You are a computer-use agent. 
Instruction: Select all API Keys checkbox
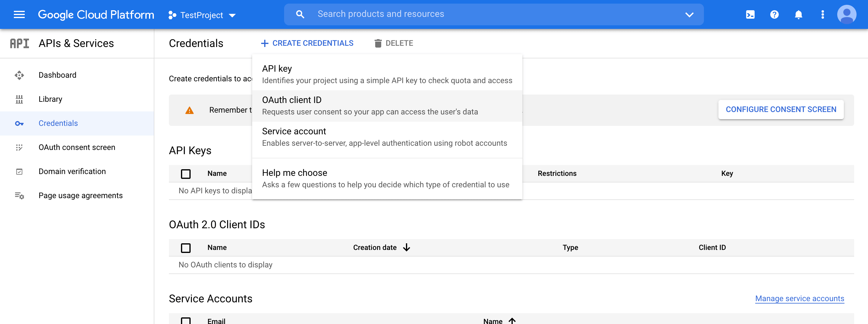click(186, 174)
